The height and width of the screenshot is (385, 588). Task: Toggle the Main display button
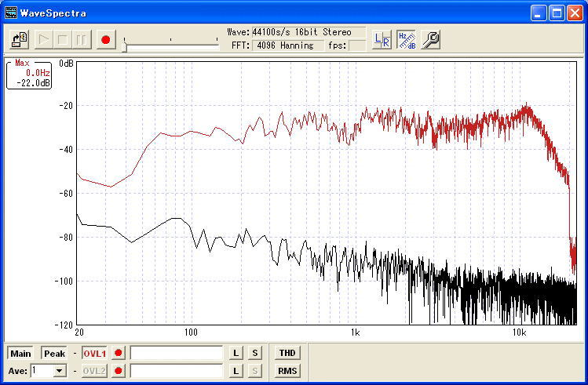tap(20, 353)
